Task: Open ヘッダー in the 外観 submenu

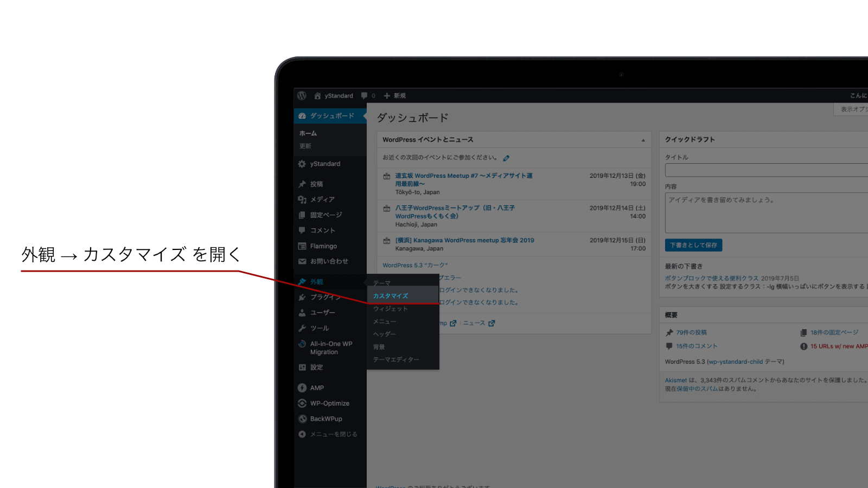Action: coord(385,334)
